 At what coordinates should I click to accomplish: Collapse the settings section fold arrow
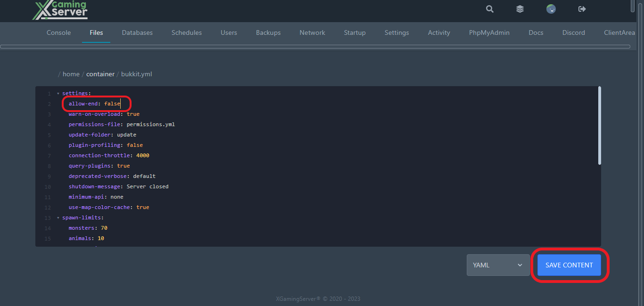58,93
